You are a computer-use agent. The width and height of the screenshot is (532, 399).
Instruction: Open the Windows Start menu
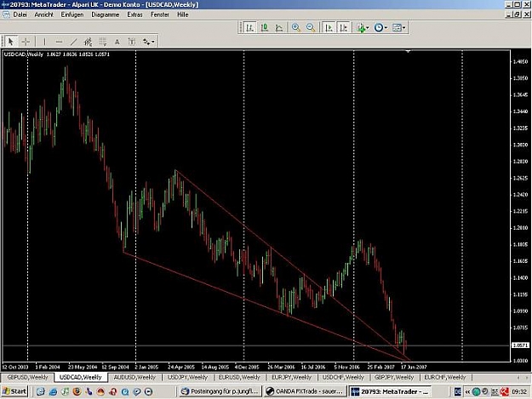click(x=14, y=391)
